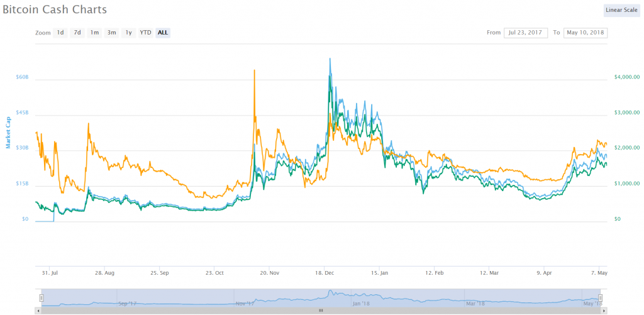Select the ALL zoom range
Viewport: 644px width, 315px height.
(x=163, y=33)
